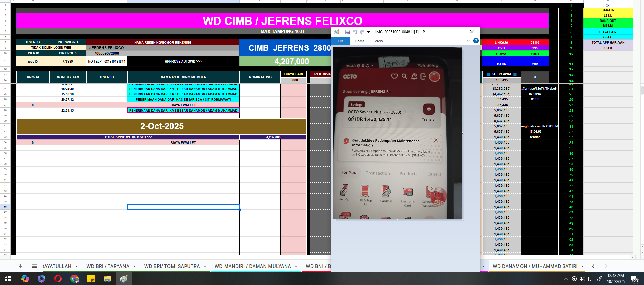Open the network icon in system tray
This screenshot has height=285, width=644.
pyautogui.click(x=590, y=279)
